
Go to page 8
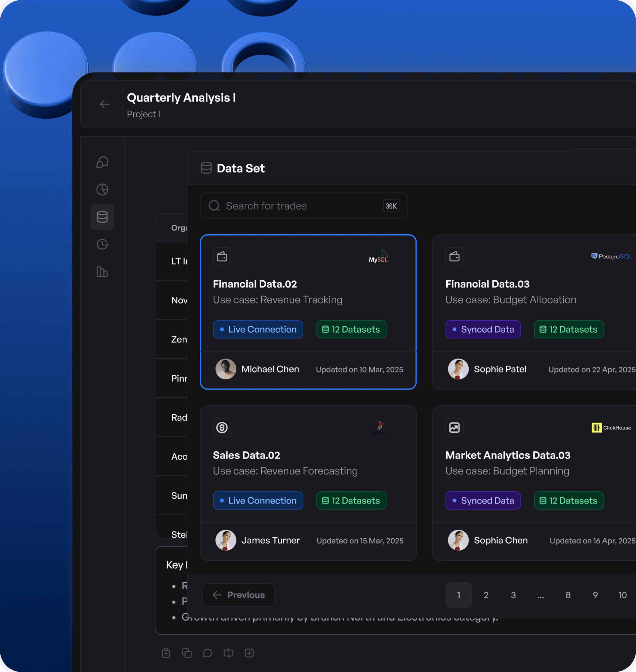pyautogui.click(x=568, y=595)
